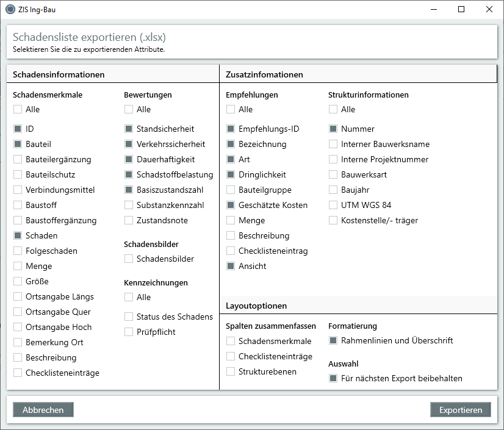The image size is (504, 430).
Task: Disable Dringlichkeit checkbox
Action: click(x=231, y=174)
